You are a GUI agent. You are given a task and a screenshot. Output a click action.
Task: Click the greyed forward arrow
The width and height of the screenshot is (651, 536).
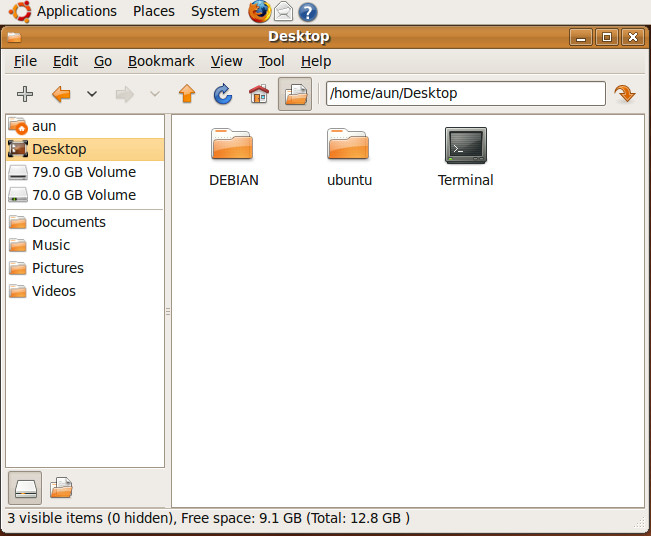(x=125, y=94)
